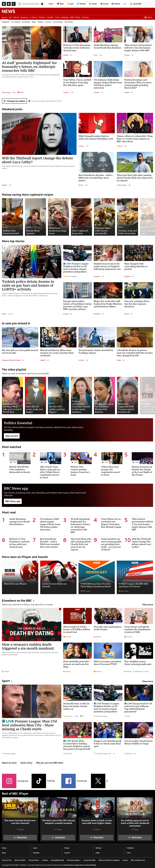Open the three-dot more menu in header
This screenshot has height=868, width=155.
click(125, 4)
